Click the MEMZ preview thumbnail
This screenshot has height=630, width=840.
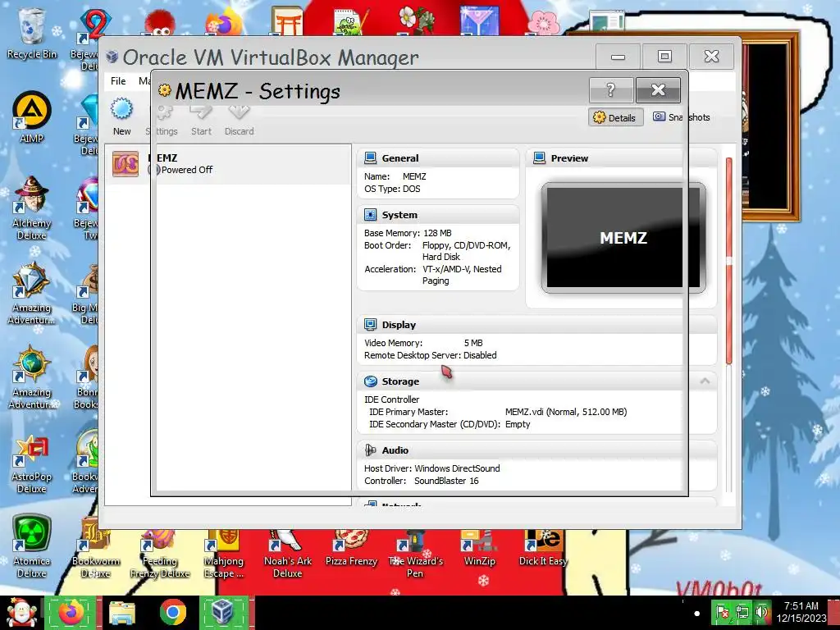click(x=623, y=238)
